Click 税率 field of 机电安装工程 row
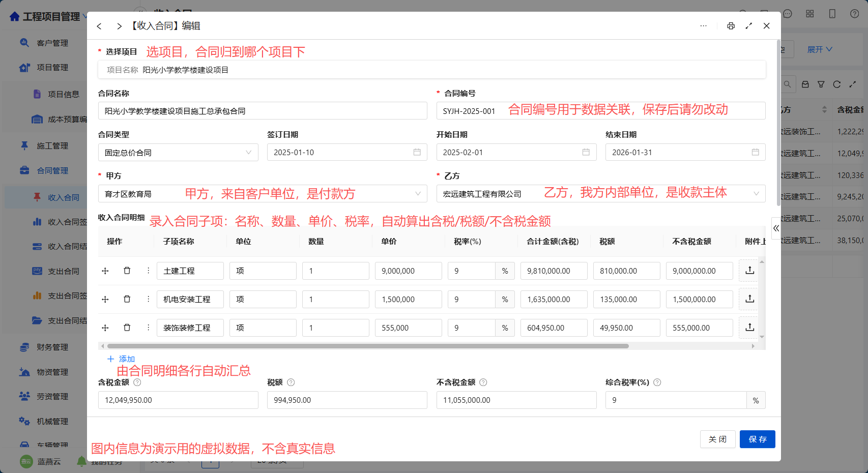868x473 pixels. pos(472,300)
